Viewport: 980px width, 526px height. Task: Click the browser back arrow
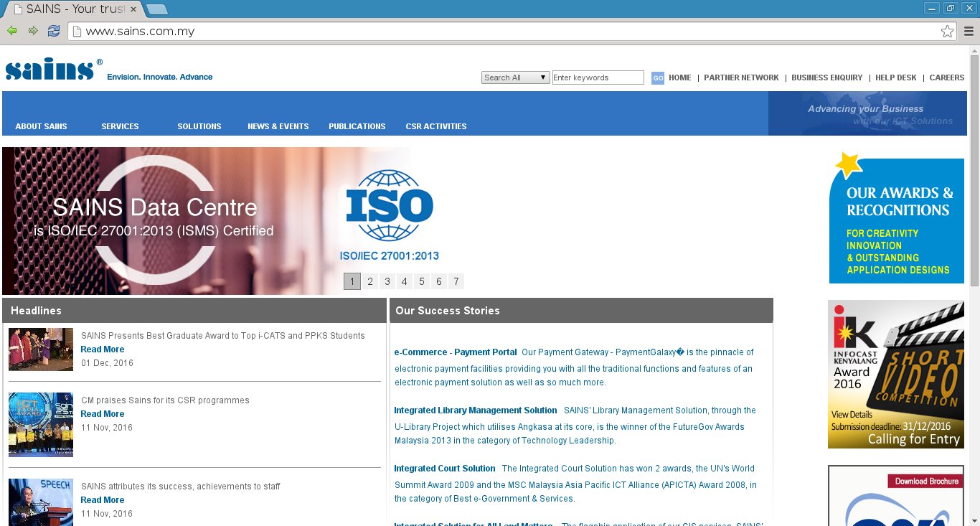click(12, 31)
